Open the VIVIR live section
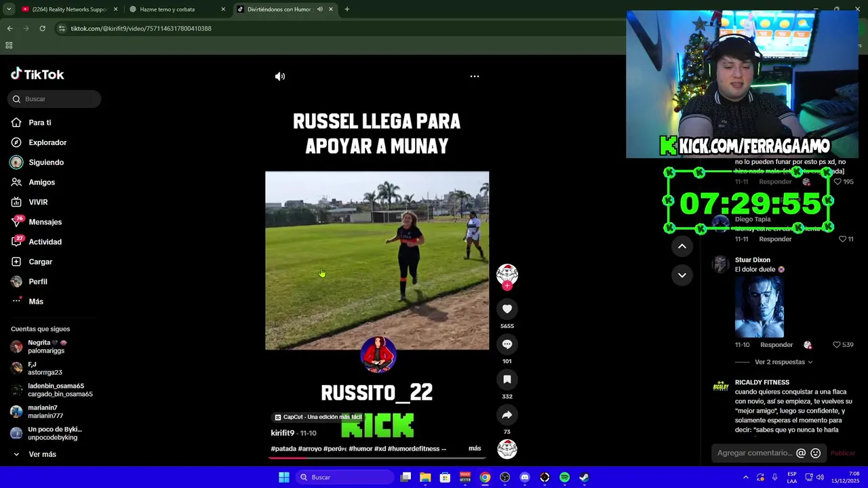This screenshot has width=868, height=488. click(x=38, y=202)
